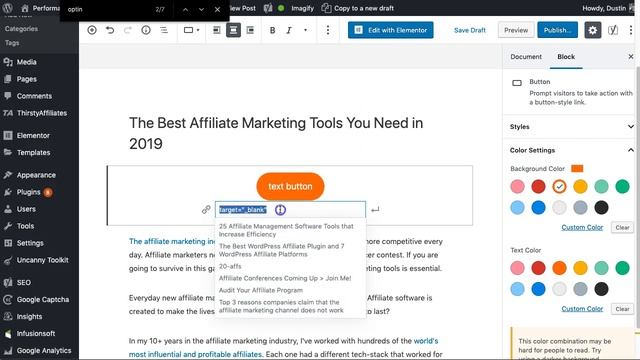Select red background color

coord(538,187)
